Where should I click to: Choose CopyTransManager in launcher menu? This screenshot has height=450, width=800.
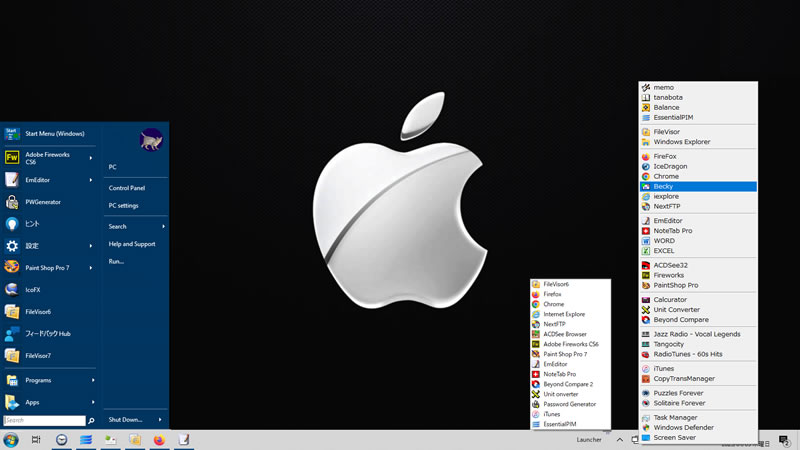pos(698,379)
